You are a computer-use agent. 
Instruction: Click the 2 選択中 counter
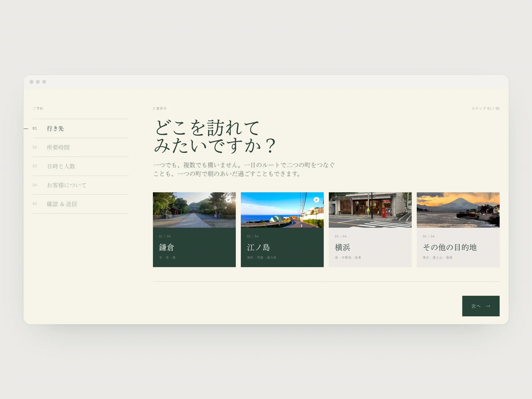[x=160, y=109]
